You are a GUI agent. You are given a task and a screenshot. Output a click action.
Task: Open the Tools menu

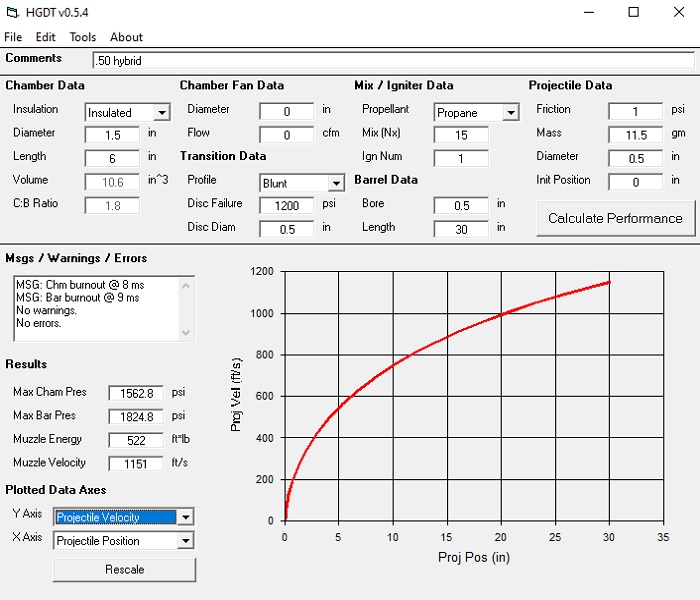[x=83, y=37]
